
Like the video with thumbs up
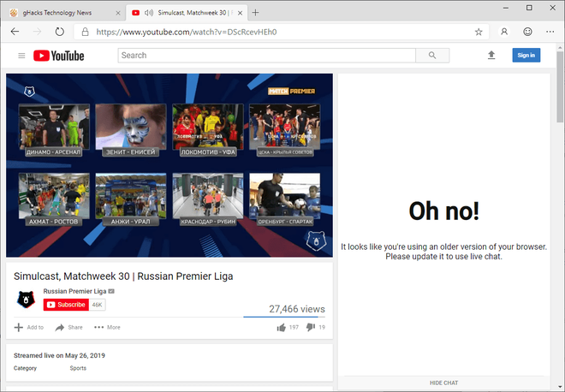tap(282, 327)
